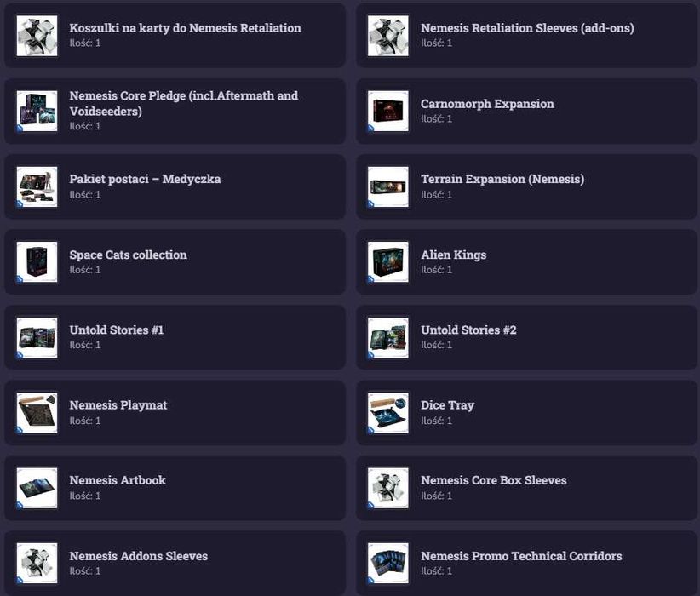Open Untold Stories #2 thumbnail
The height and width of the screenshot is (596, 700).
(388, 337)
